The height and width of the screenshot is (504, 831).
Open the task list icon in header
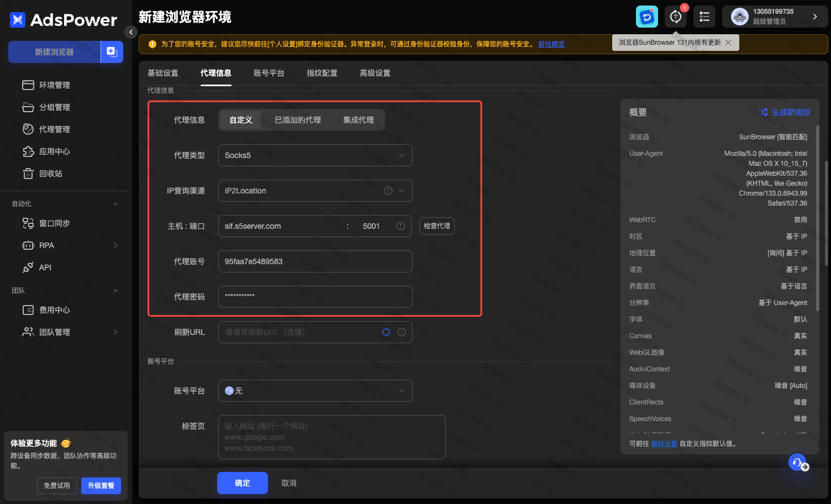[x=704, y=17]
